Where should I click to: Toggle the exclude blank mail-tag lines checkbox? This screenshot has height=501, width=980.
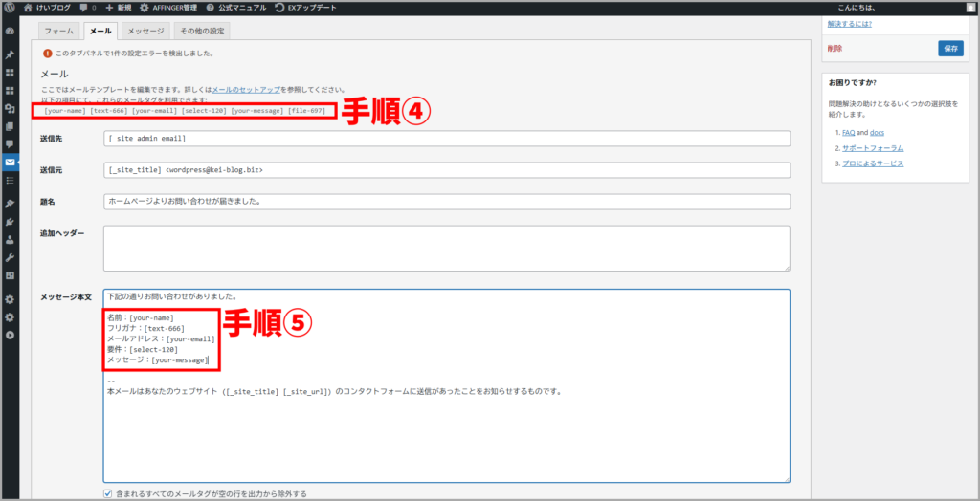[x=108, y=493]
